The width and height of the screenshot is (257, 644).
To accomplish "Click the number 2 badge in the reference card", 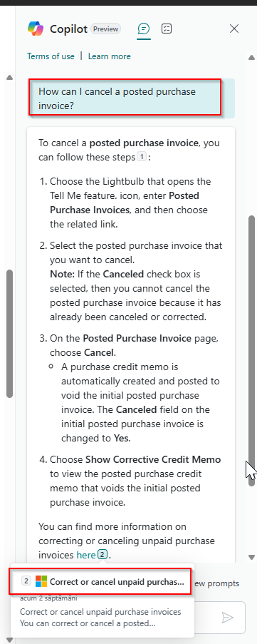I will (26, 581).
